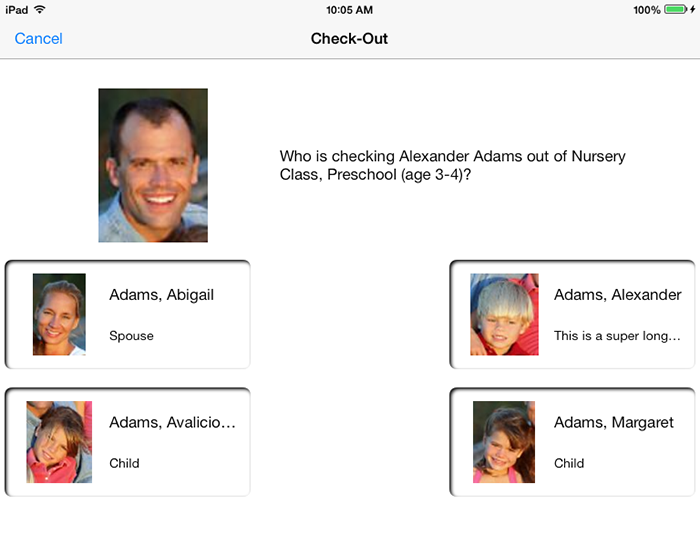Tap Abigail's photo thumbnail
Image resolution: width=700 pixels, height=546 pixels.
click(59, 314)
